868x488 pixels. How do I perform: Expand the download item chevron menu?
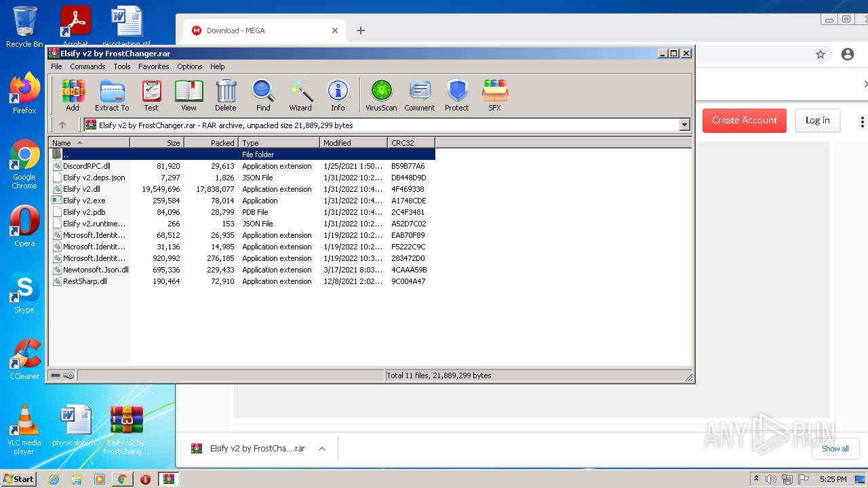(x=322, y=449)
